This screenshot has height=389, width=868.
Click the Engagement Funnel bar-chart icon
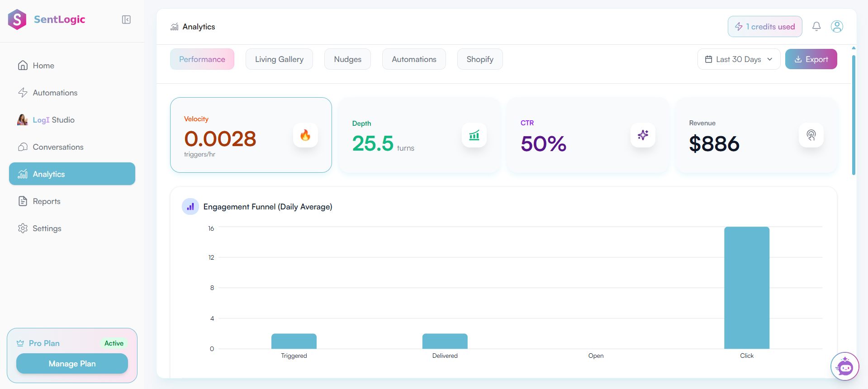(x=190, y=207)
